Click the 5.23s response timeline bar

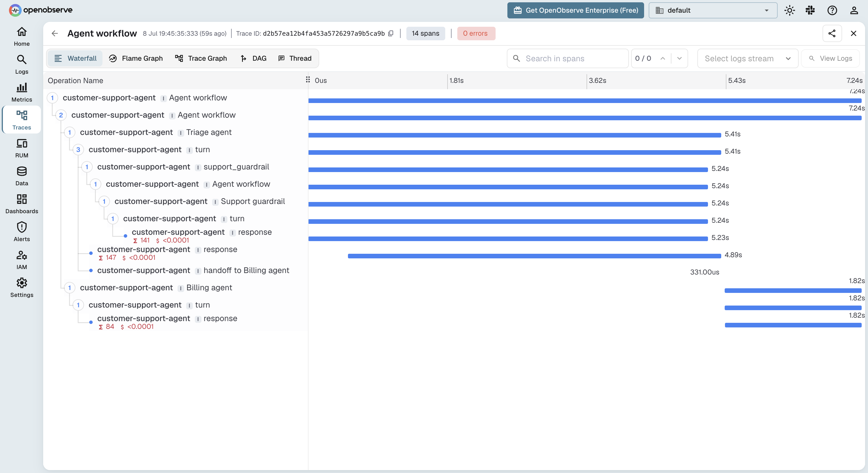(508, 239)
